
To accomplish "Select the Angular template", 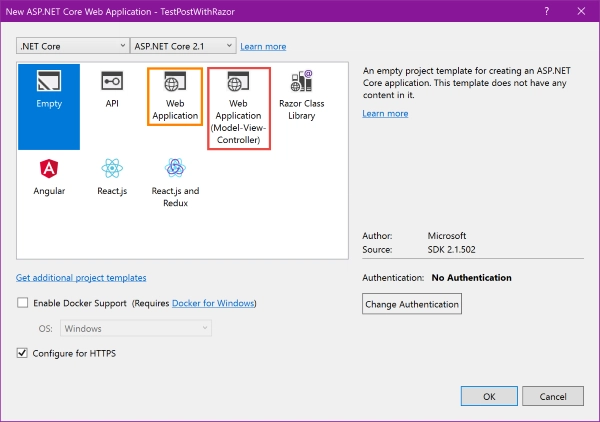I will coord(49,177).
